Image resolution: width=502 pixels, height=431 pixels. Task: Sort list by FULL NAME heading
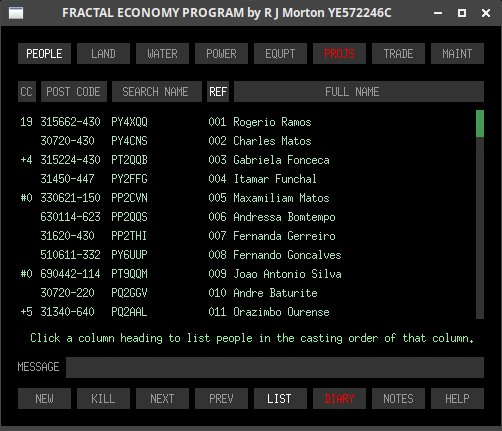click(x=359, y=92)
